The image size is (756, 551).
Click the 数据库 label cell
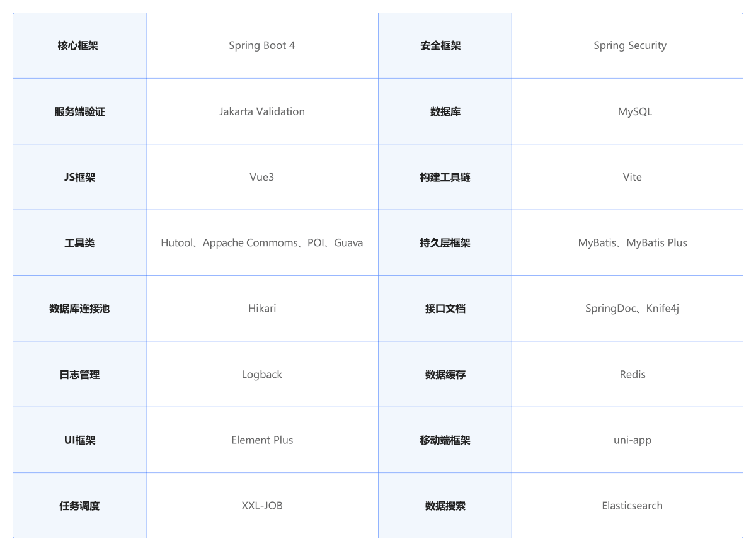click(445, 111)
